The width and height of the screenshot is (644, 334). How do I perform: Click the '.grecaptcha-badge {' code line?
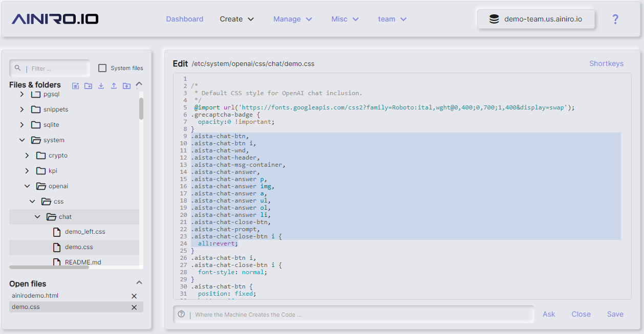225,115
